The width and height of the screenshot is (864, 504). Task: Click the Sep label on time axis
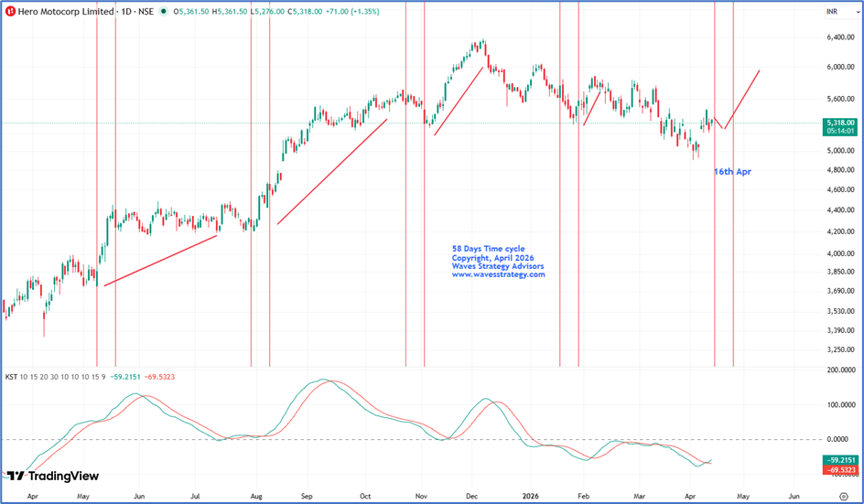(x=307, y=497)
